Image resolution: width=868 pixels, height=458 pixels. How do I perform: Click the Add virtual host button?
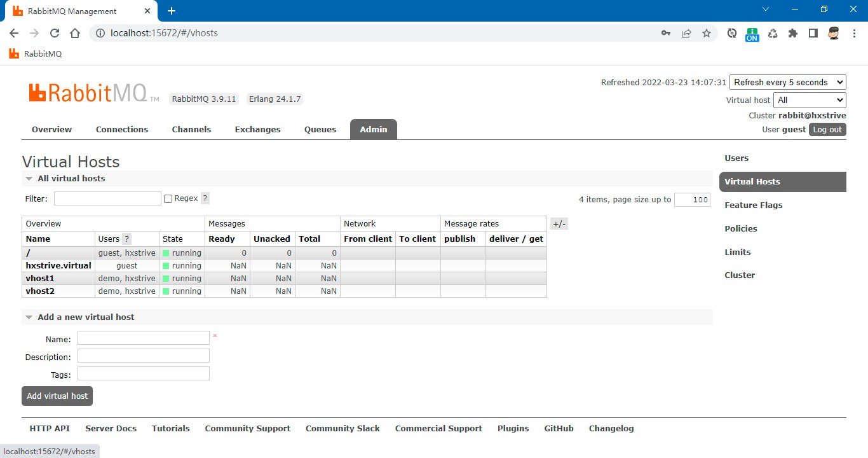coord(57,396)
